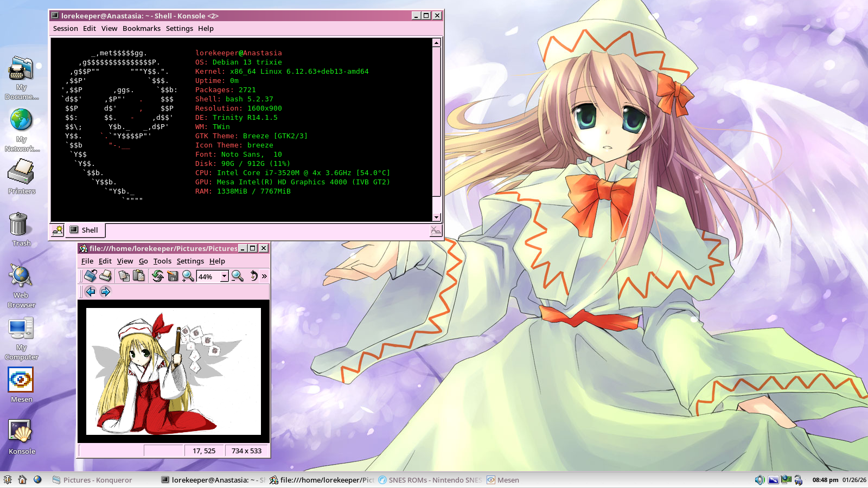Open the File menu in the image viewer
This screenshot has width=868, height=488.
(x=87, y=261)
